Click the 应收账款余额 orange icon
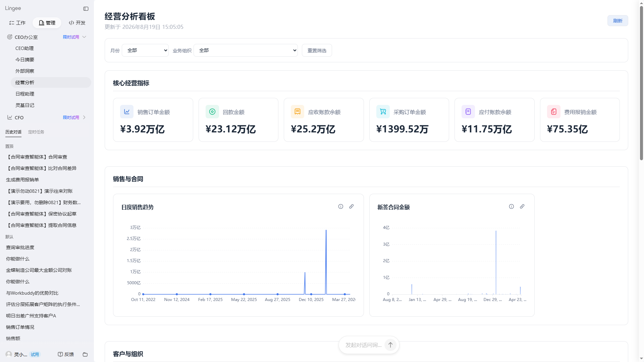The width and height of the screenshot is (644, 362). [298, 112]
